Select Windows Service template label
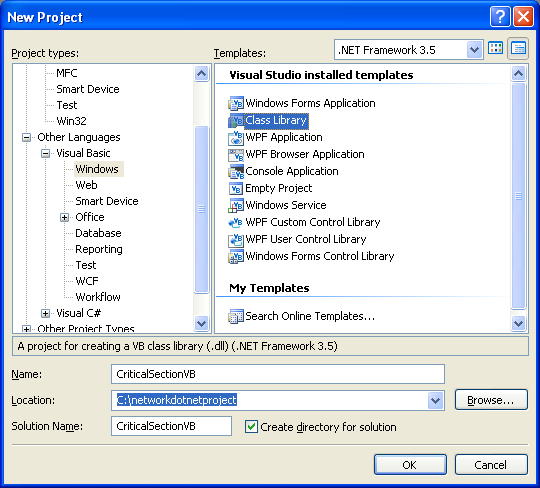 pos(286,205)
